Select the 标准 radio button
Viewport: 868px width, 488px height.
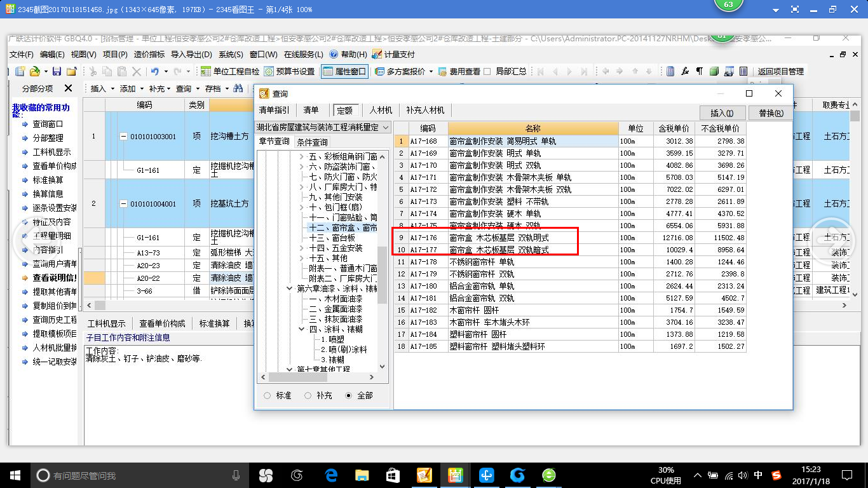[267, 395]
